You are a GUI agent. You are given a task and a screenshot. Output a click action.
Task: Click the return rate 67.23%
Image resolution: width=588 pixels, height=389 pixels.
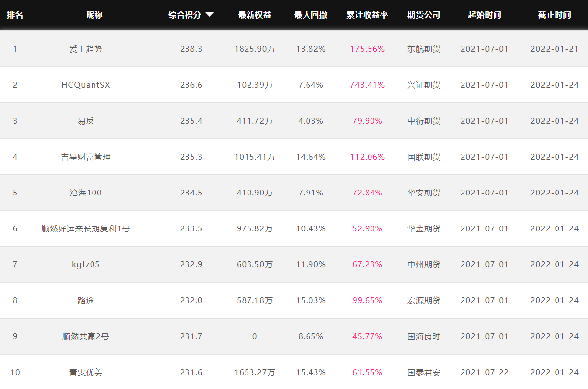click(367, 264)
